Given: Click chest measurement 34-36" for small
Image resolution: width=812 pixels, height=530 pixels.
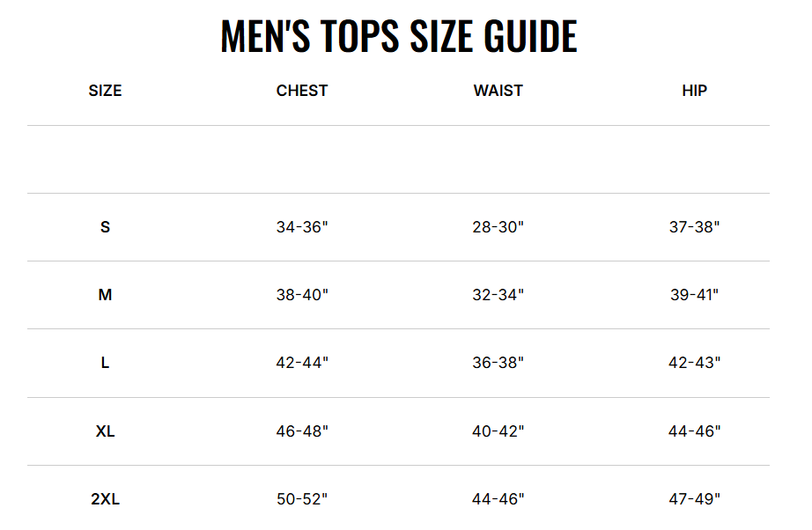Looking at the screenshot, I should [x=302, y=227].
